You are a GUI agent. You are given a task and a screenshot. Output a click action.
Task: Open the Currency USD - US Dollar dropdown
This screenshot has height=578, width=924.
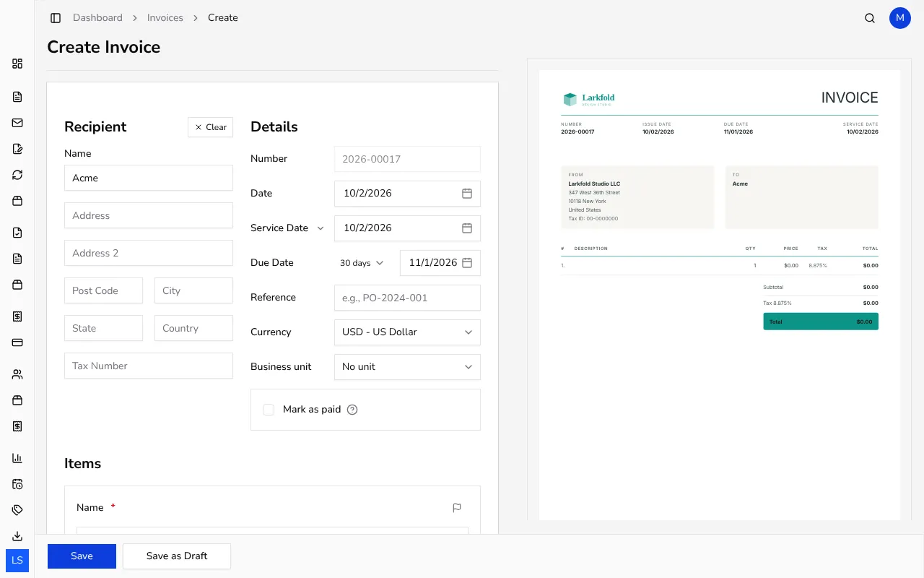point(407,332)
